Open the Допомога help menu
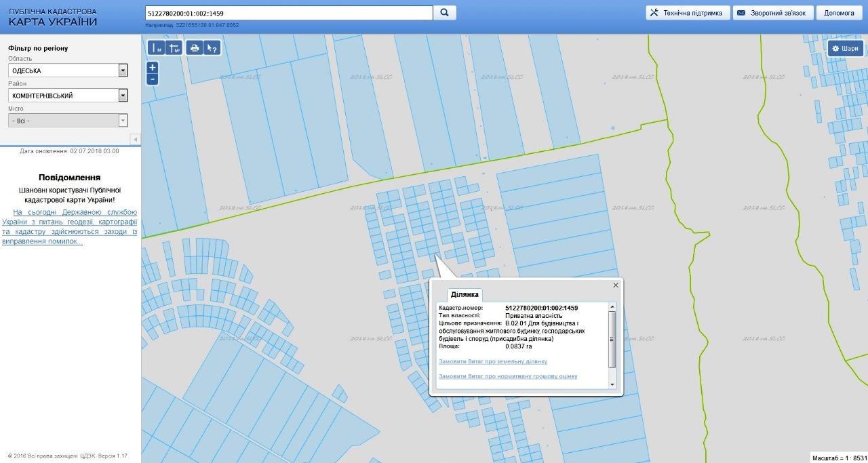The height and width of the screenshot is (463, 868). [x=839, y=13]
